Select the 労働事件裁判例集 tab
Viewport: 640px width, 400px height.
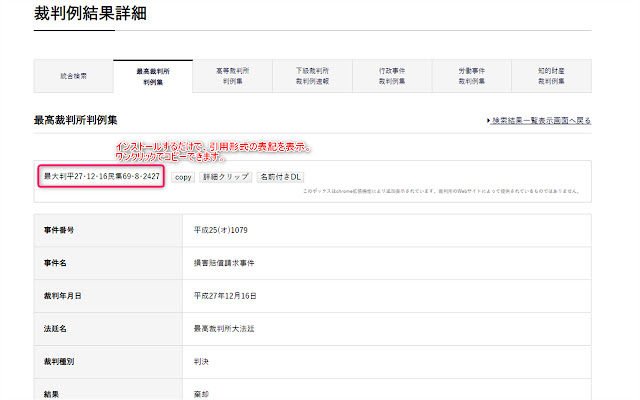[471, 76]
